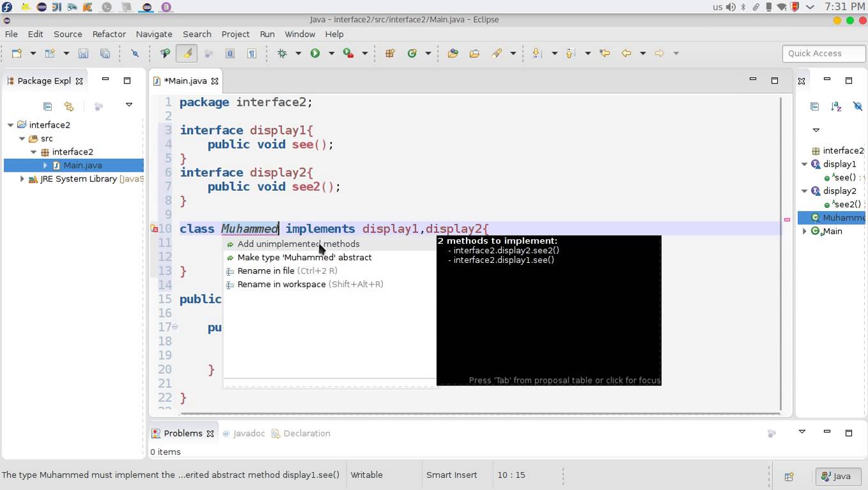868x490 pixels.
Task: Apply 'Make type Muhammed abstract' fix
Action: (x=304, y=257)
